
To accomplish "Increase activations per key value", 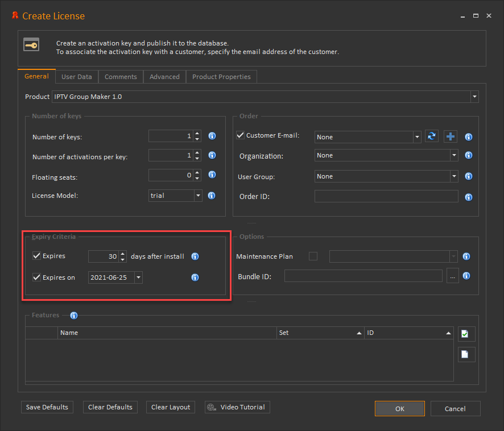I will click(x=197, y=152).
